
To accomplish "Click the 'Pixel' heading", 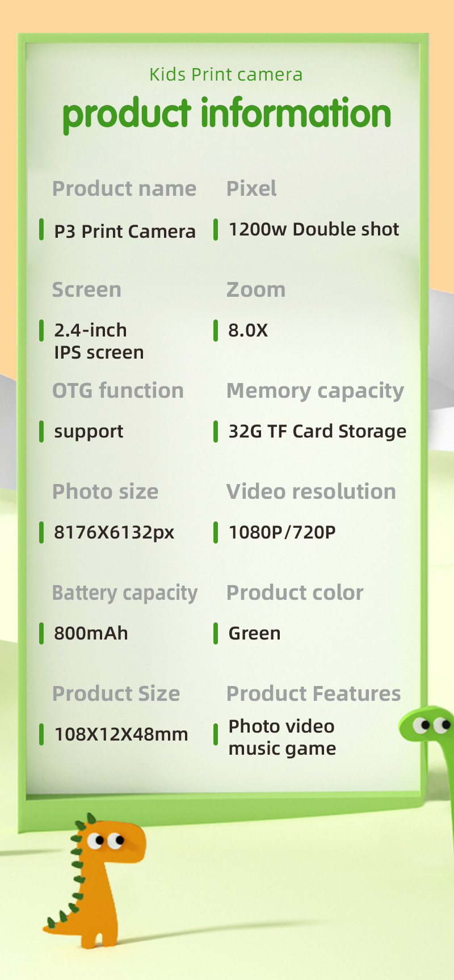I will click(x=251, y=188).
